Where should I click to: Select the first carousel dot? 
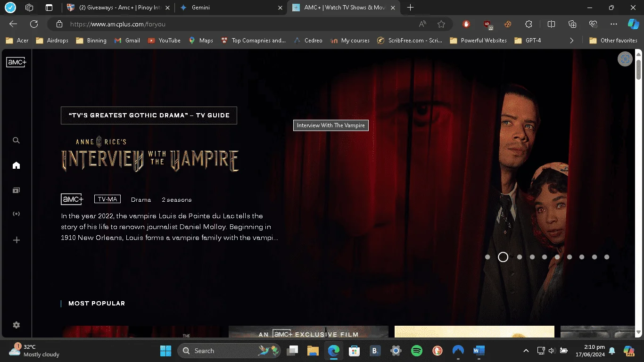coord(487,257)
